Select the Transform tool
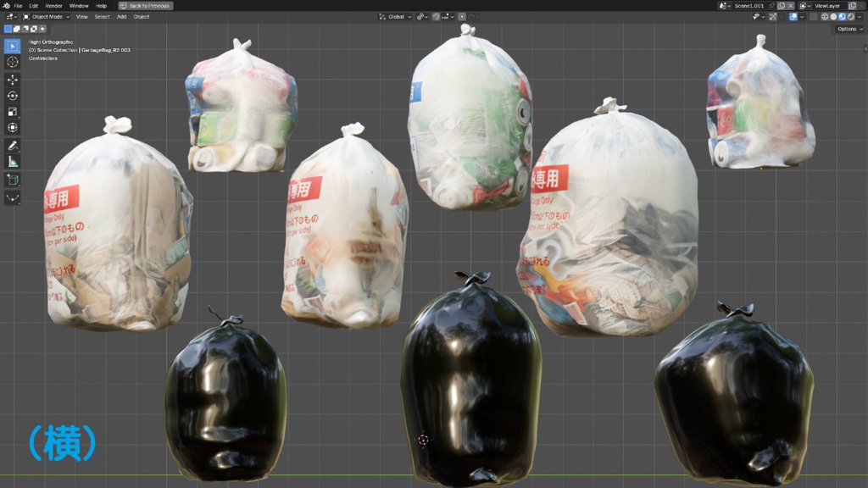The width and height of the screenshot is (868, 488). [x=12, y=128]
